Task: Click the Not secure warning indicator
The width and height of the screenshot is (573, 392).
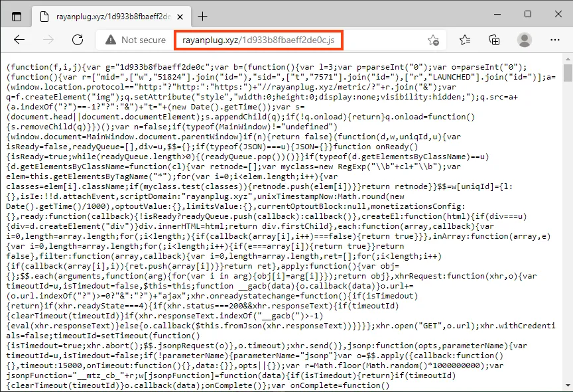Action: (135, 40)
